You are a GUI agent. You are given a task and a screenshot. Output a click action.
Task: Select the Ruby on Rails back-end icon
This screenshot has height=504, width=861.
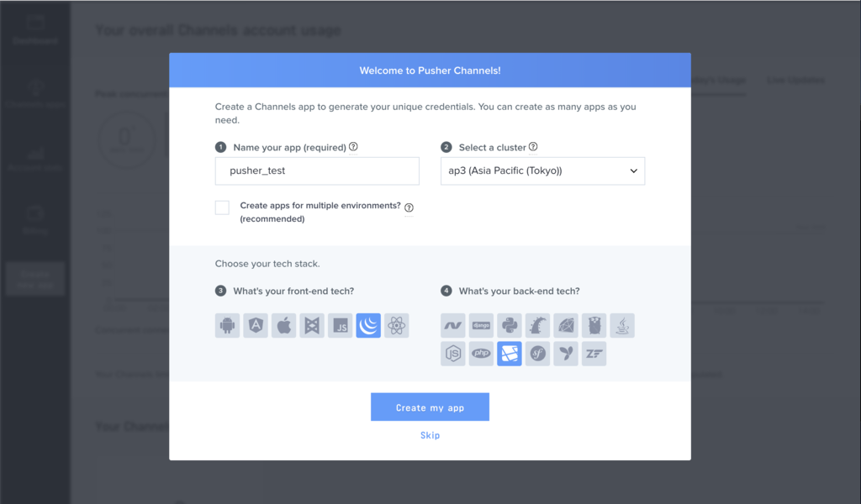537,326
